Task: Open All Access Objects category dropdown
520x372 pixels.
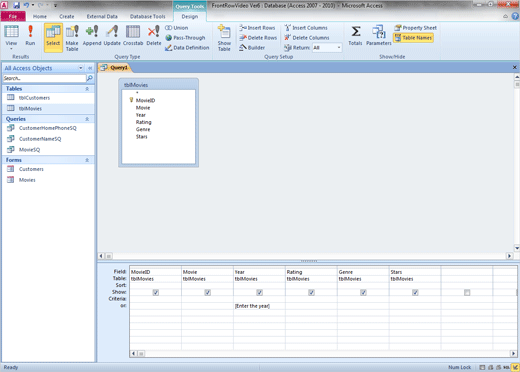Action: click(81, 68)
